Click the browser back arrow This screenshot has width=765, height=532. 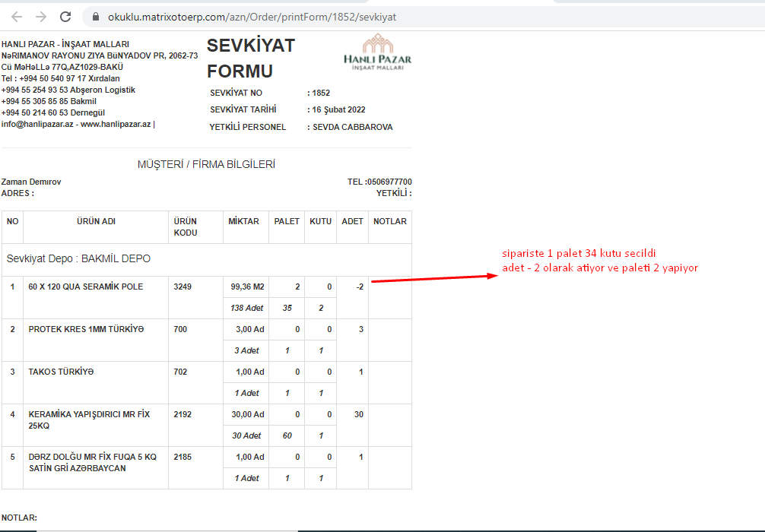[x=17, y=16]
